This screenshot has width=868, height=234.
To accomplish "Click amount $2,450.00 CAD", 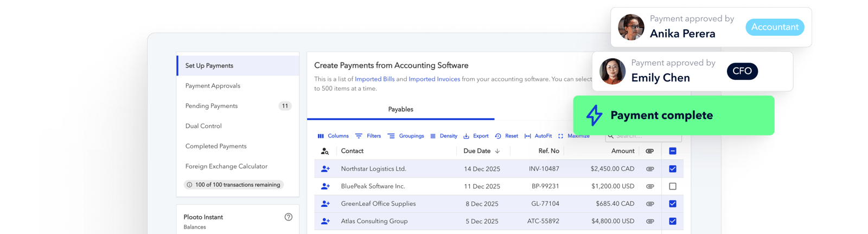I will pyautogui.click(x=612, y=169).
